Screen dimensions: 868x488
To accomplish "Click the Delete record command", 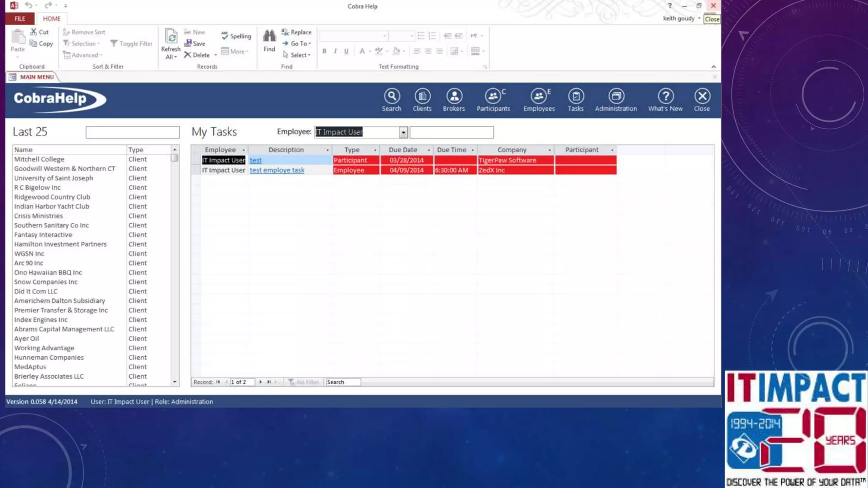I will click(x=197, y=55).
